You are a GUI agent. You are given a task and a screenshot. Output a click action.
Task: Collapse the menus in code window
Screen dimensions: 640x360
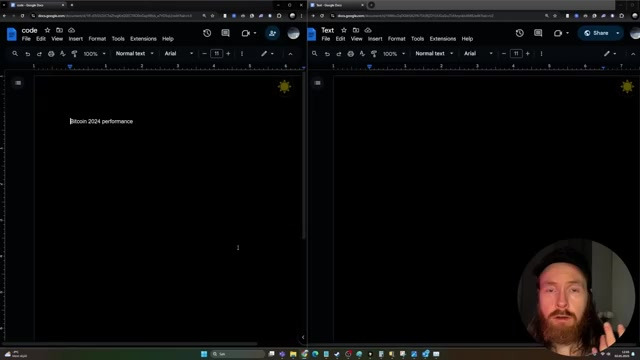point(290,53)
